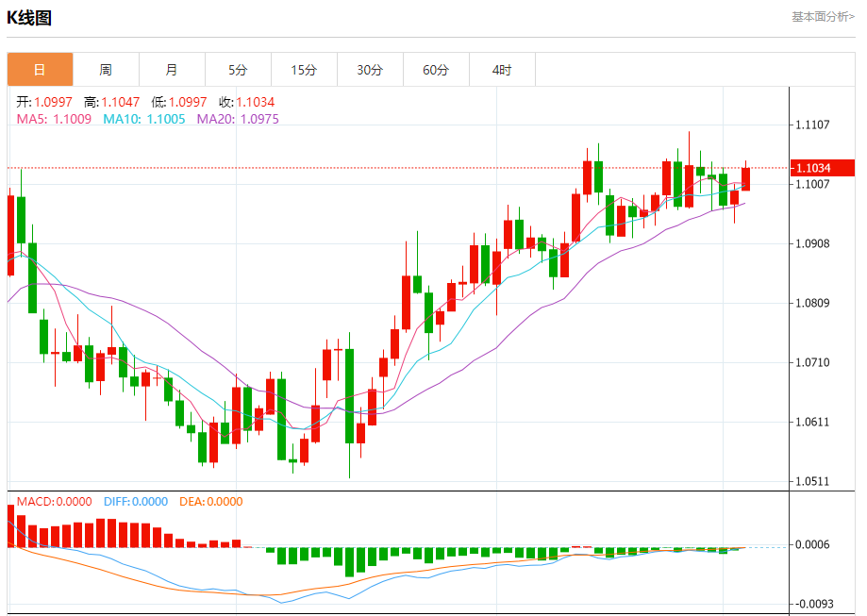Click the 0.0006 MACD axis label
Screen dimensions: 867x616
click(812, 544)
